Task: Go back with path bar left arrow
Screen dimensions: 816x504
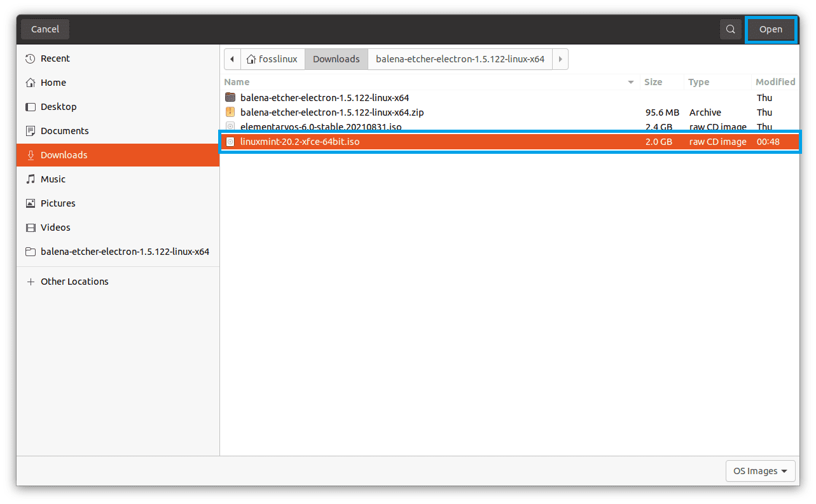Action: [x=232, y=59]
